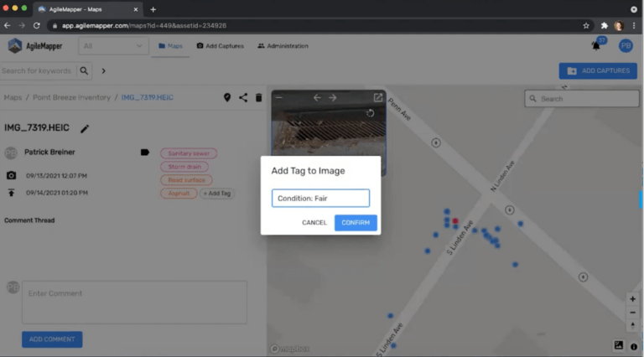Click the trash delete icon
The width and height of the screenshot is (644, 357).
pos(259,97)
